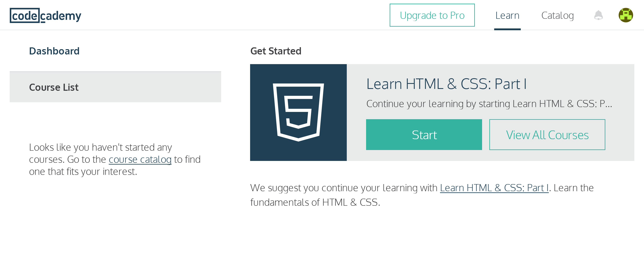Start the Learn HTML & CSS course
This screenshot has width=644, height=268.
[424, 135]
